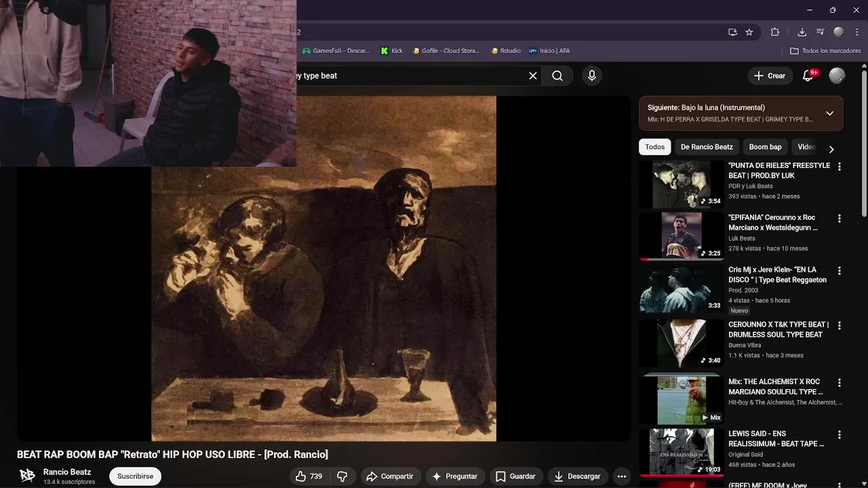Open the video title text below player

click(172, 455)
